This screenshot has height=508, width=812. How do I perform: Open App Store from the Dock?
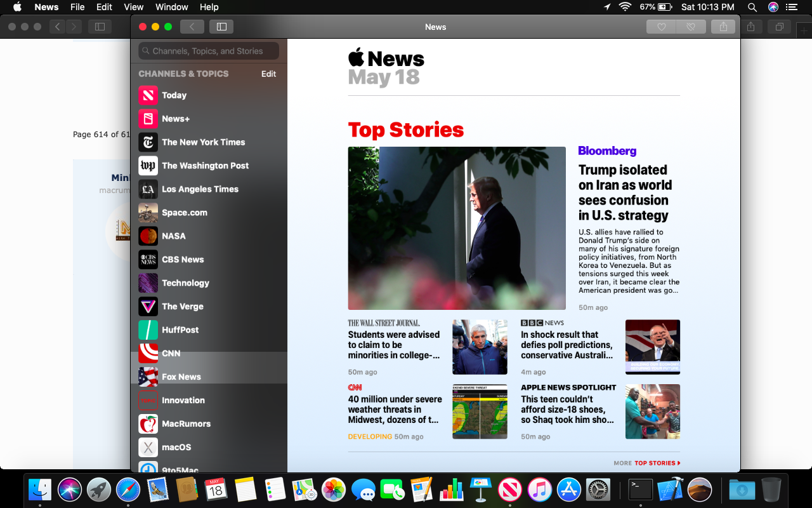[569, 490]
